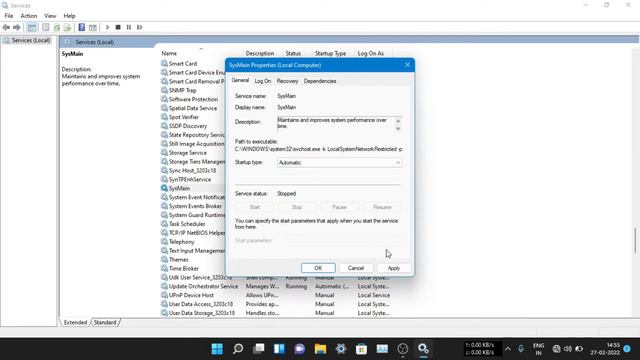Open taskbar Search
The height and width of the screenshot is (360, 640).
click(x=238, y=349)
